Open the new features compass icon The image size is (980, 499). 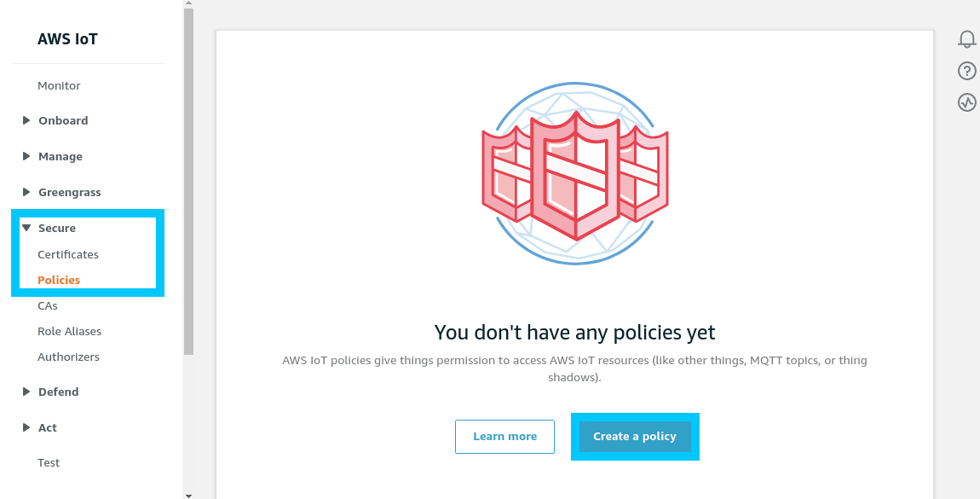click(966, 102)
